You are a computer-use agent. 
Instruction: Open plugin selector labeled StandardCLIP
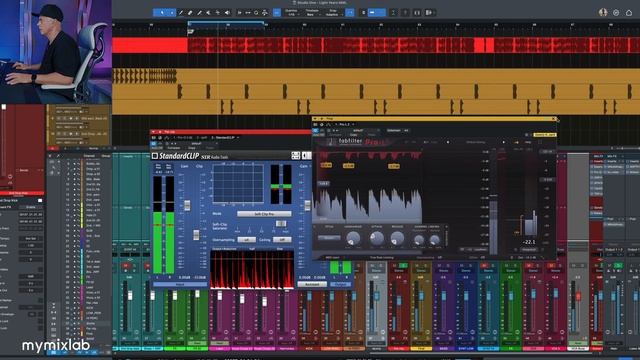click(x=225, y=138)
